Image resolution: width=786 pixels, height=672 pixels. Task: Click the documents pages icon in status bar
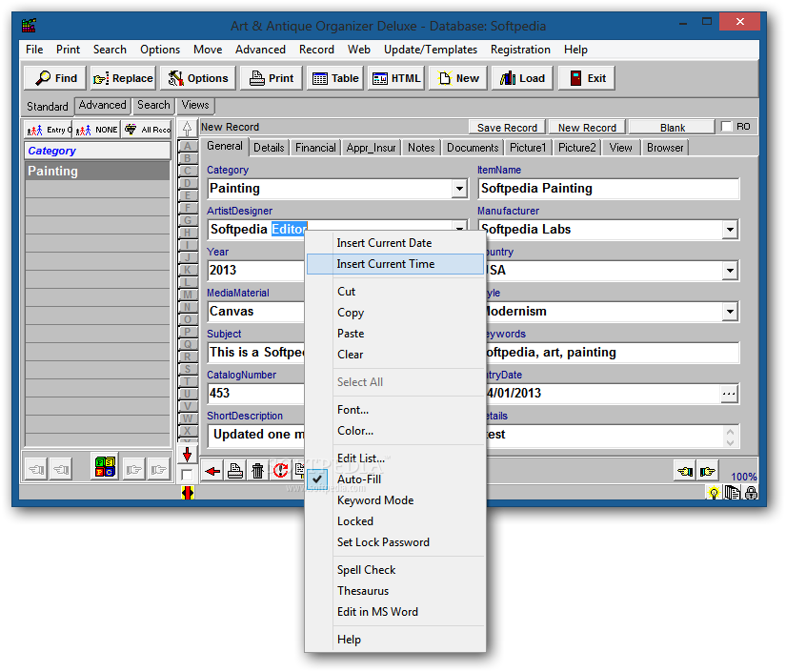(x=733, y=493)
